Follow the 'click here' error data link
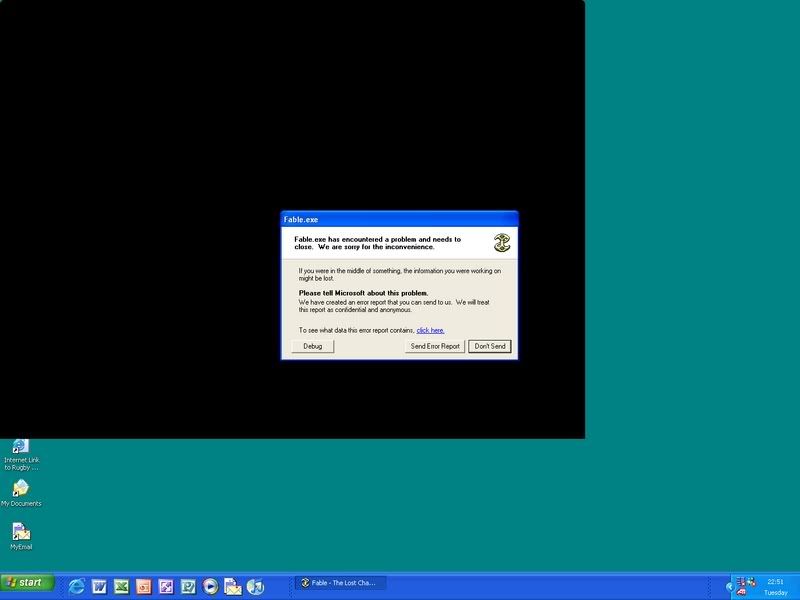Screen dimensions: 800x600 (x=430, y=330)
